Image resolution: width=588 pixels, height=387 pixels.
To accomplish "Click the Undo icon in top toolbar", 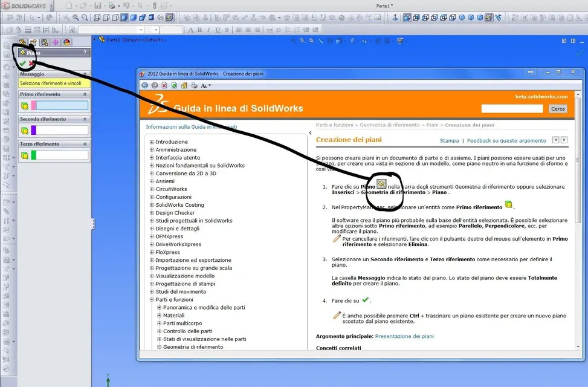I will [x=126, y=5].
